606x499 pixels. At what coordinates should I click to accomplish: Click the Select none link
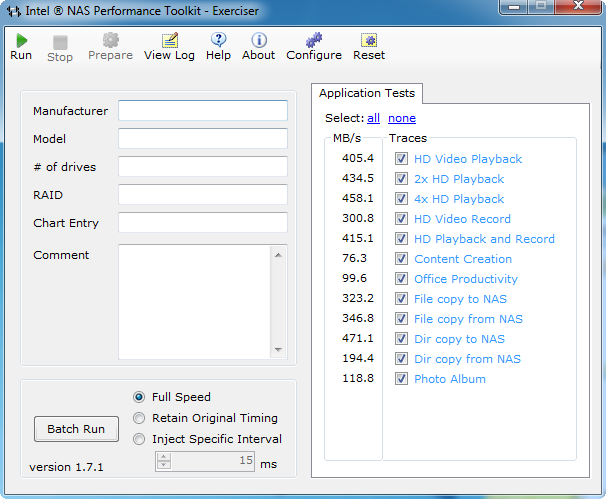pyautogui.click(x=402, y=118)
